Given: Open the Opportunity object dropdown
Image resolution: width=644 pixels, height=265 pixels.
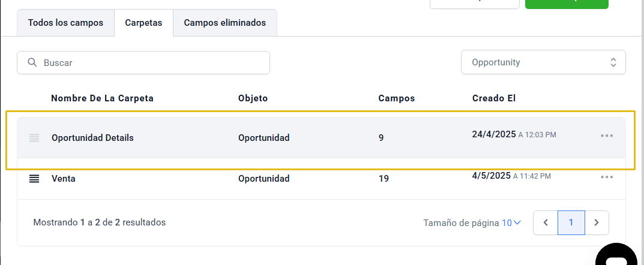Looking at the screenshot, I should (543, 62).
